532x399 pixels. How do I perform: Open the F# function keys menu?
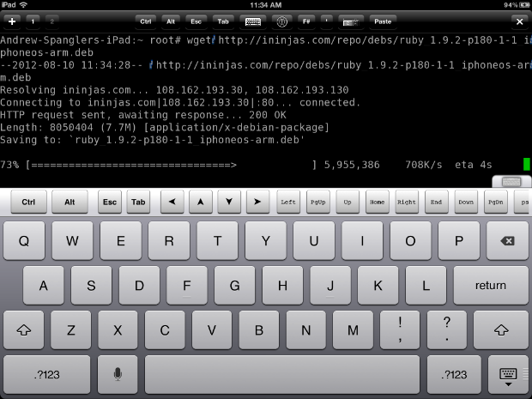(x=306, y=20)
